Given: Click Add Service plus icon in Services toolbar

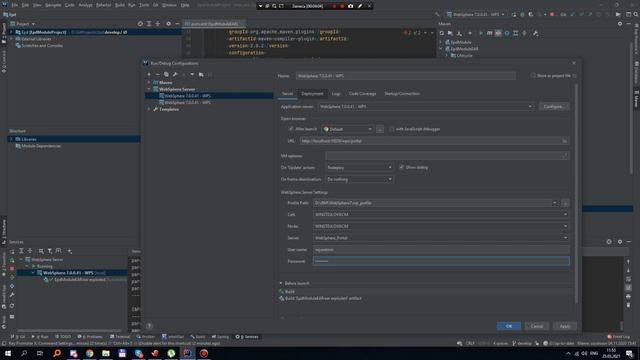Looking at the screenshot, I should point(70,251).
